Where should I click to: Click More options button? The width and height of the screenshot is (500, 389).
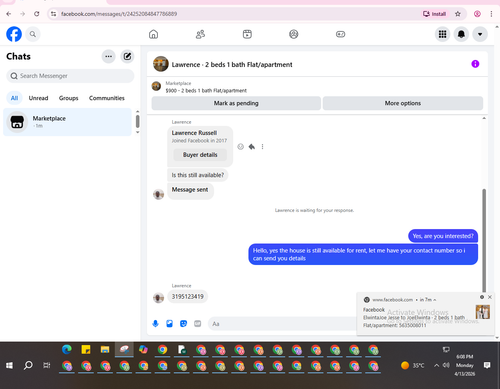point(403,103)
